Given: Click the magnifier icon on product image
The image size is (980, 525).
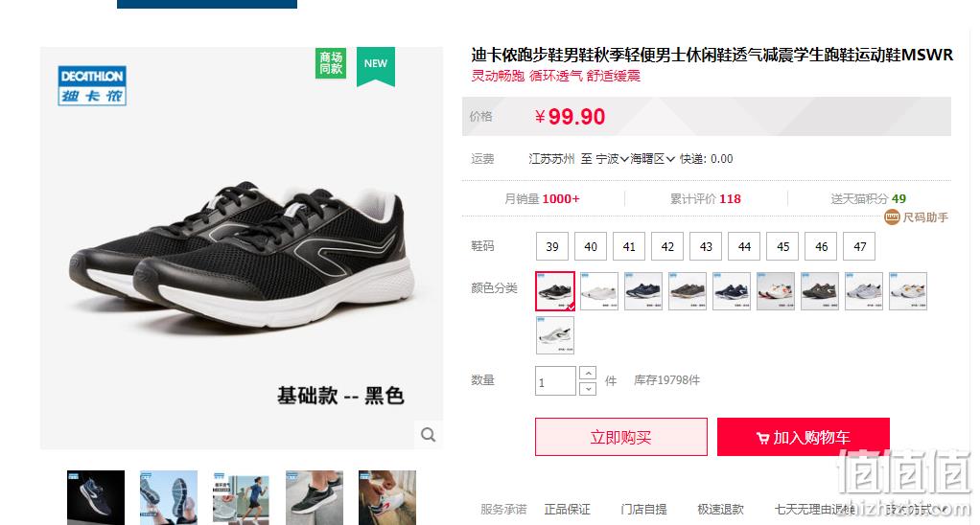Looking at the screenshot, I should click(x=428, y=435).
